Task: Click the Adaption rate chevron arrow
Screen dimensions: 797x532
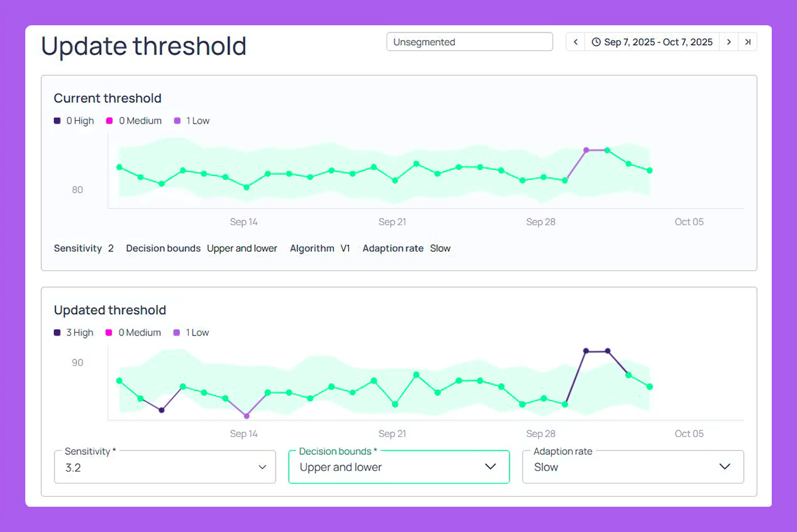Action: 725,467
